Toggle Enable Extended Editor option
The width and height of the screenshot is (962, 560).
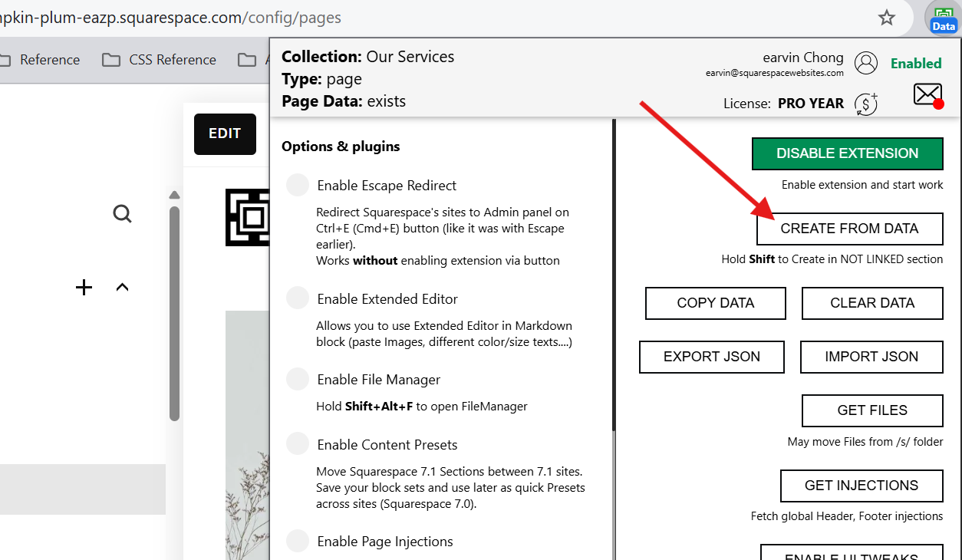298,298
